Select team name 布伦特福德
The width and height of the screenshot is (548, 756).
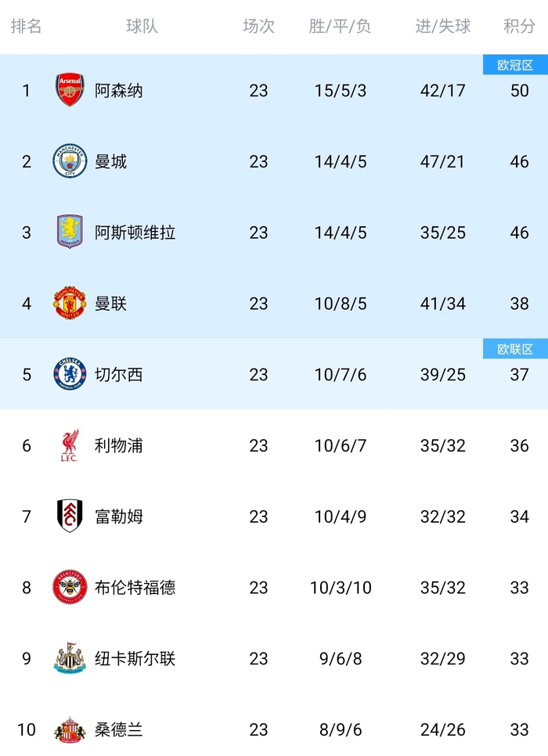135,588
